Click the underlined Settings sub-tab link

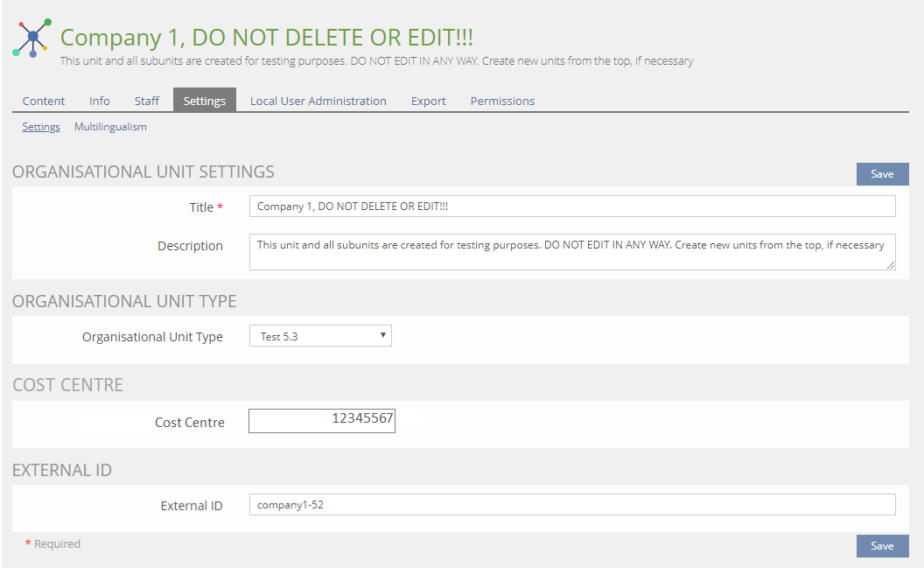pos(41,127)
